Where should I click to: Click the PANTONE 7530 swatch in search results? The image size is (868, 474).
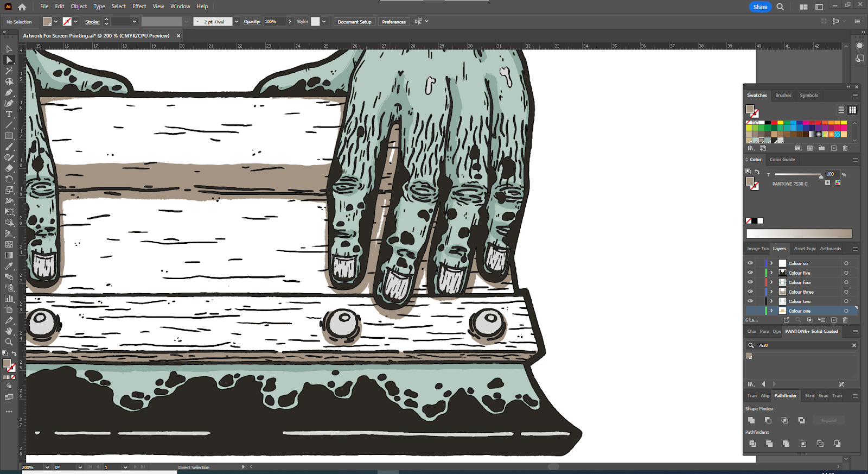[x=749, y=356]
